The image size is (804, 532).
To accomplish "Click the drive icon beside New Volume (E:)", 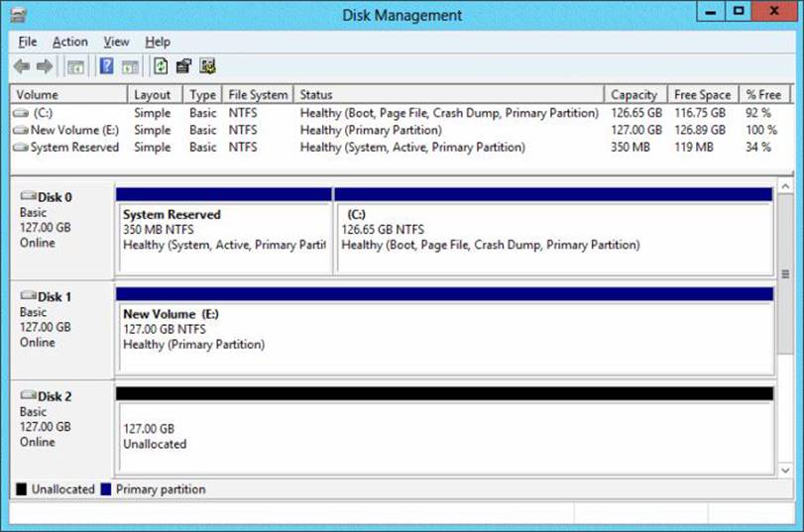I will tap(21, 130).
